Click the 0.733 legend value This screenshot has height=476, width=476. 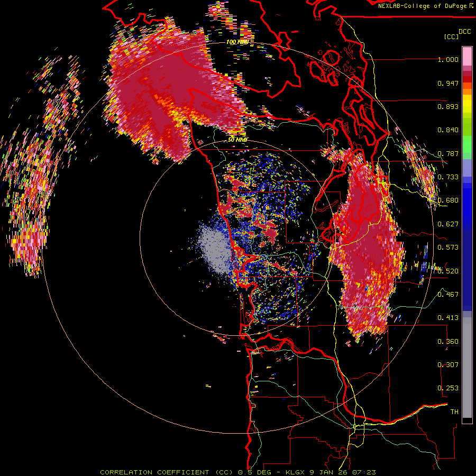pos(448,177)
